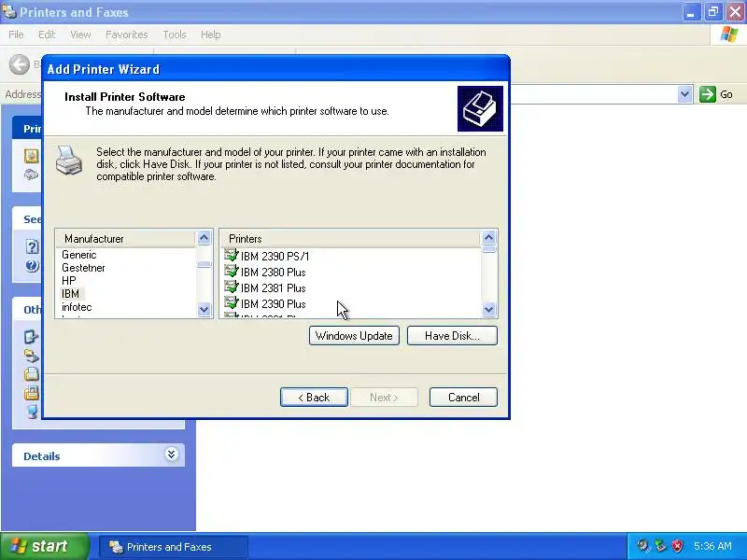Open the File menu in Printers and Faxes

coord(16,35)
